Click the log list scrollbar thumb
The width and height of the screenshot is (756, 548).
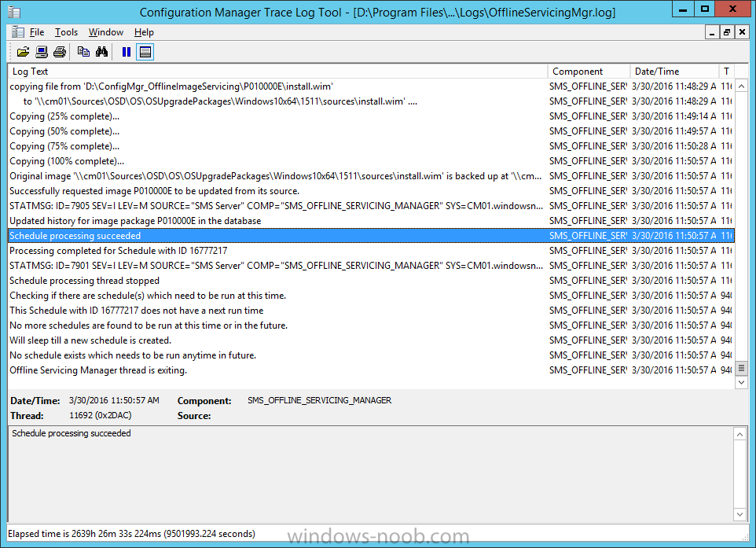(x=742, y=368)
